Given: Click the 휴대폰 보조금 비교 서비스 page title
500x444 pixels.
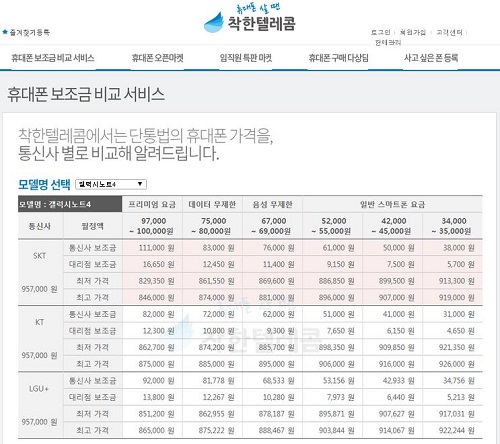Looking at the screenshot, I should coord(86,94).
